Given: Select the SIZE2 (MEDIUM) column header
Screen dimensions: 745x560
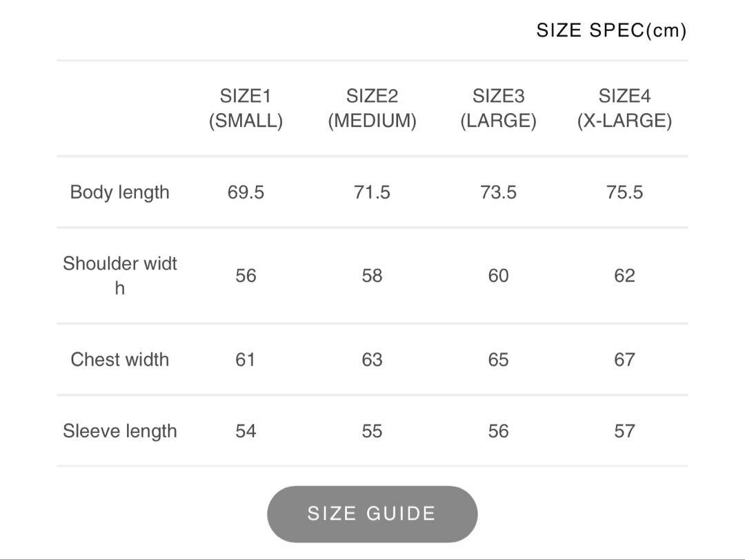Looking at the screenshot, I should (372, 108).
